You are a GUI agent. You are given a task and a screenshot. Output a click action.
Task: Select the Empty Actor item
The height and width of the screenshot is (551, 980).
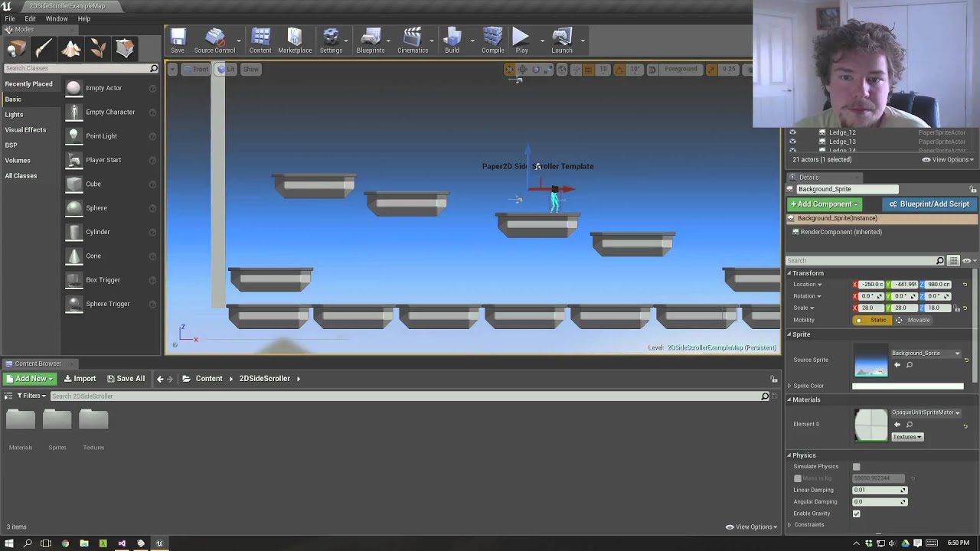[x=111, y=88]
